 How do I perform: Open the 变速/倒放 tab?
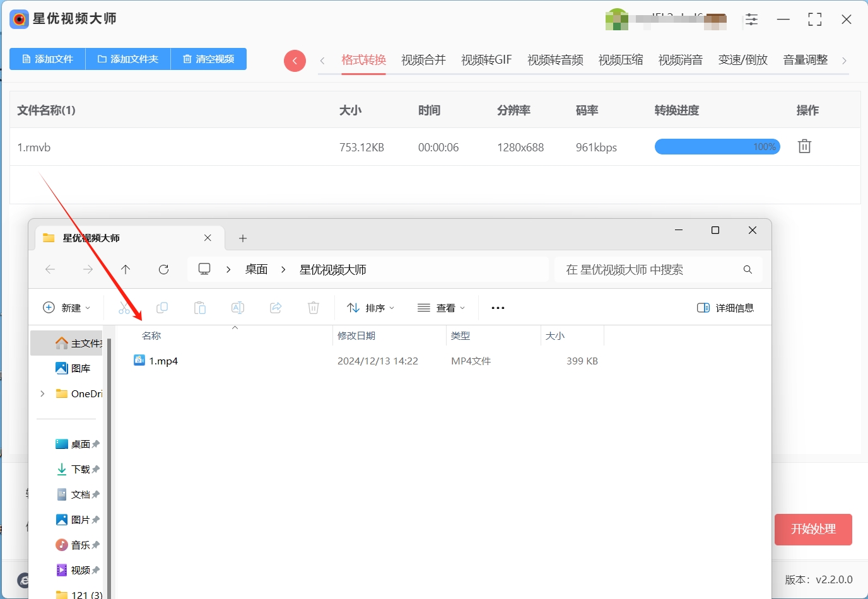click(743, 60)
